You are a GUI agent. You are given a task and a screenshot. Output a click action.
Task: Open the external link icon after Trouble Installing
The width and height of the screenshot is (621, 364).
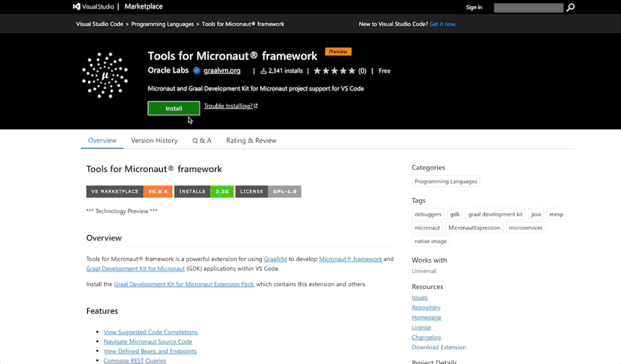tap(255, 105)
